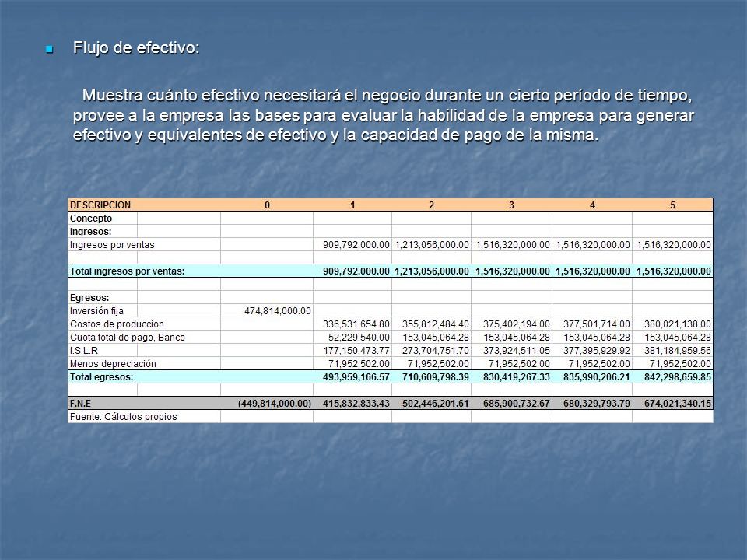Click 'Cuota total de pago, Banco' label
747x560 pixels.
pos(127,337)
